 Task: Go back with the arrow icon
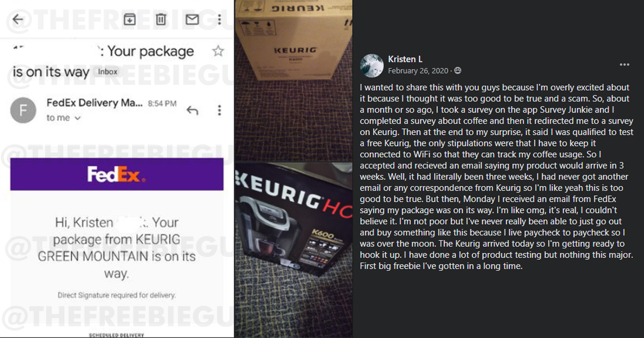pos(18,19)
